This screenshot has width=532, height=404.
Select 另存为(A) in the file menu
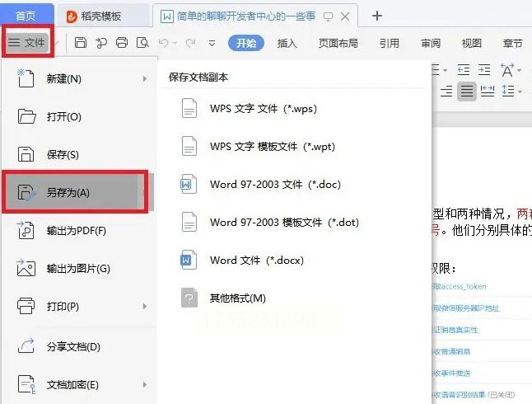[78, 192]
